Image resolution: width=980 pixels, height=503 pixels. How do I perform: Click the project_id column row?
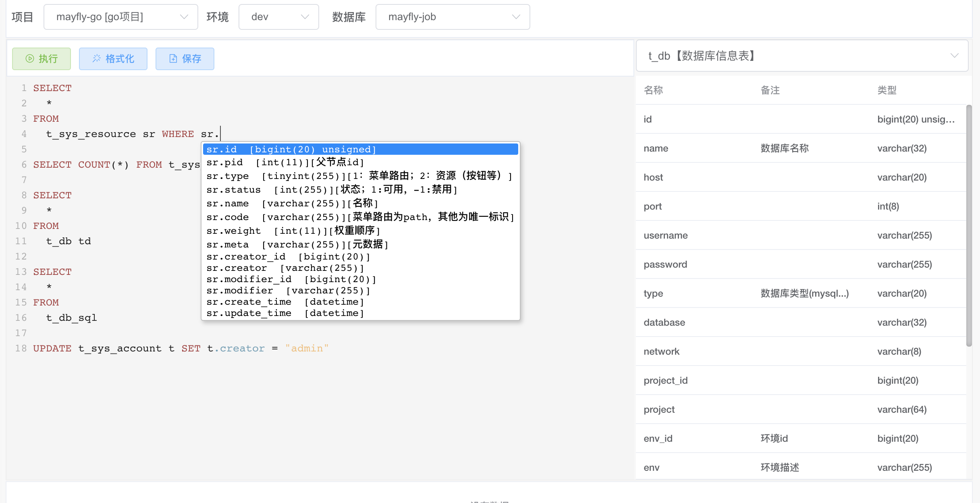(x=801, y=380)
